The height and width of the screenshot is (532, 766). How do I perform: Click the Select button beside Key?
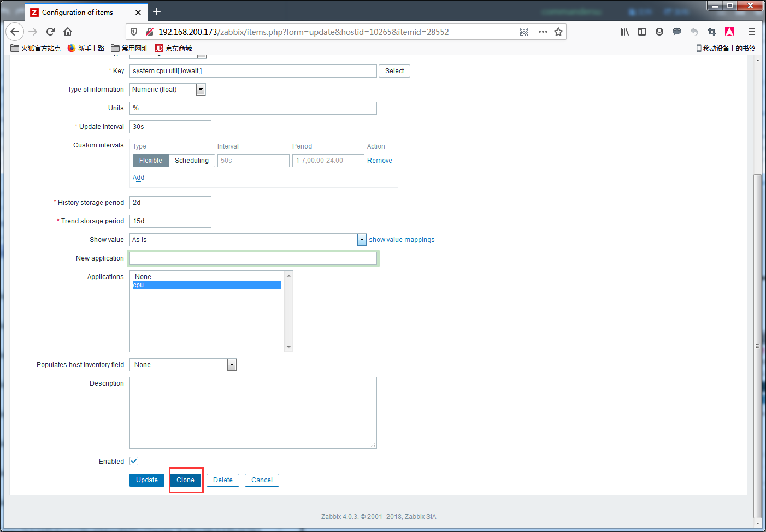394,71
